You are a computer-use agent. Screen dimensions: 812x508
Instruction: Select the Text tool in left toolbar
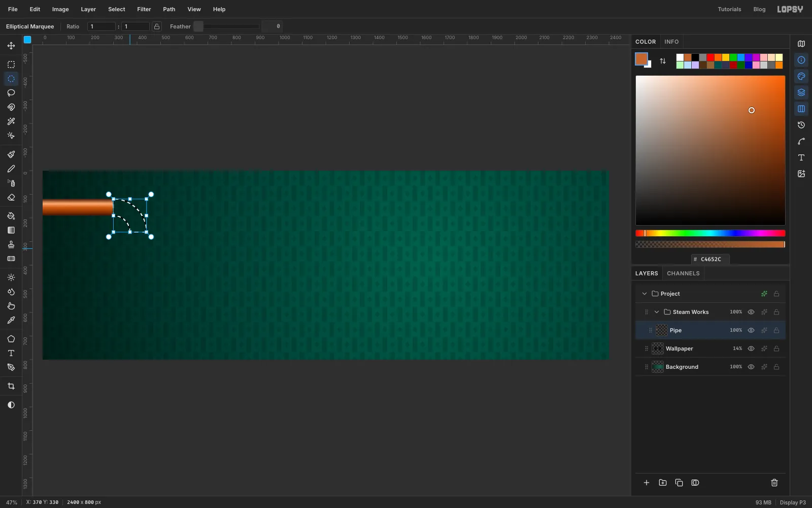click(11, 353)
